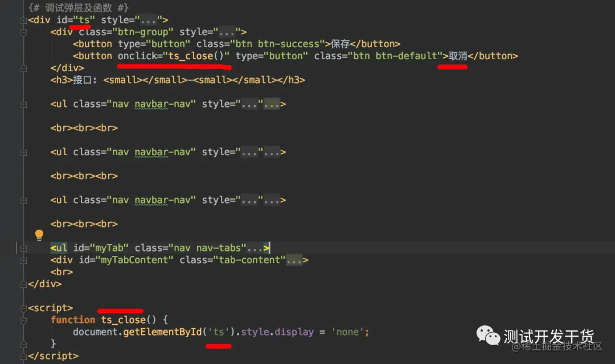
Task: Click fold end marker beside final </div>
Action: tap(23, 284)
